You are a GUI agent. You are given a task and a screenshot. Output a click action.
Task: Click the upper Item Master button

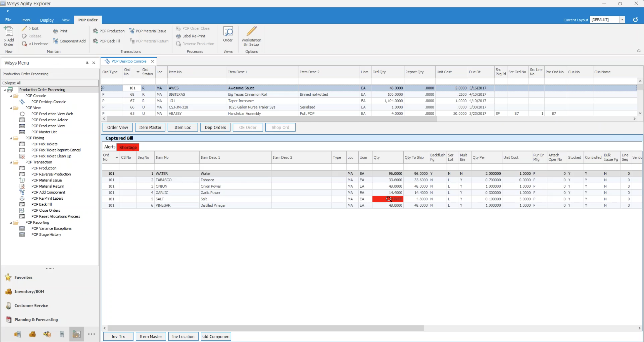pyautogui.click(x=150, y=127)
